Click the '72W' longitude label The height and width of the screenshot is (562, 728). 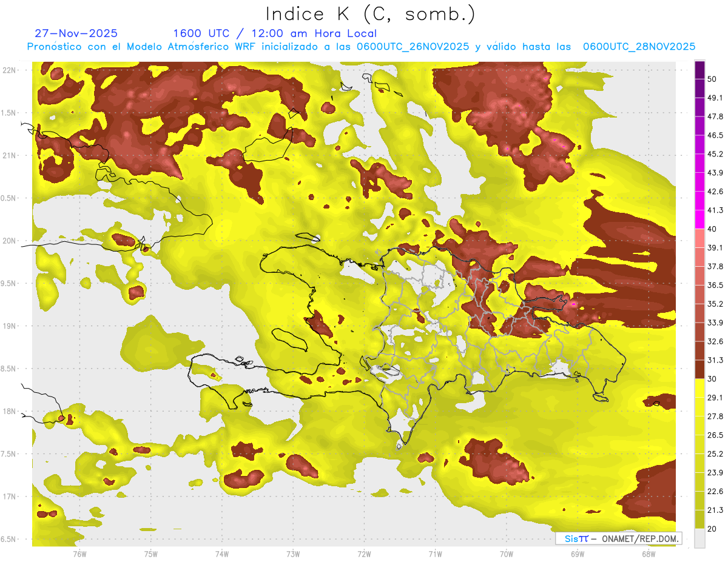[x=364, y=554]
